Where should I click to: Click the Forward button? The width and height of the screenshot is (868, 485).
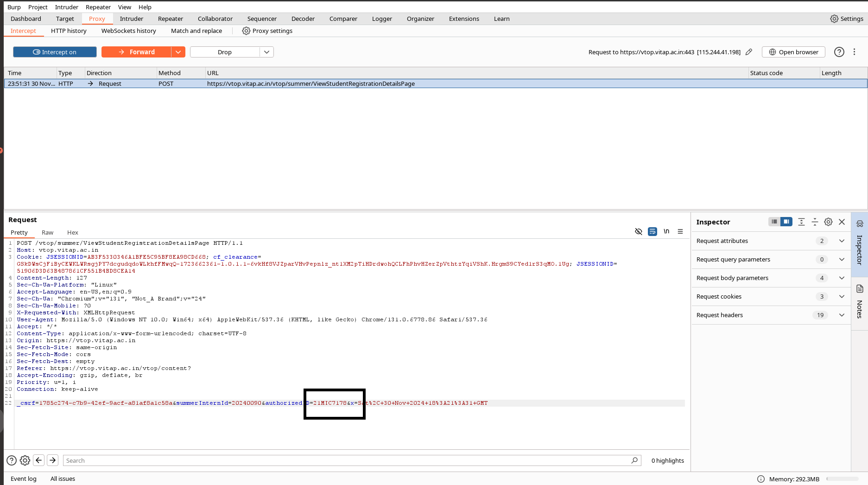click(x=136, y=52)
